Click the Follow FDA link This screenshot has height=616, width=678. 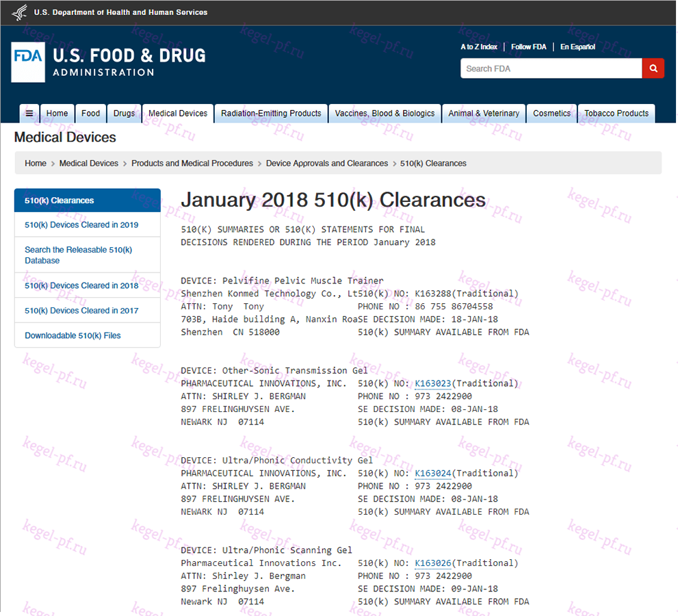click(528, 47)
